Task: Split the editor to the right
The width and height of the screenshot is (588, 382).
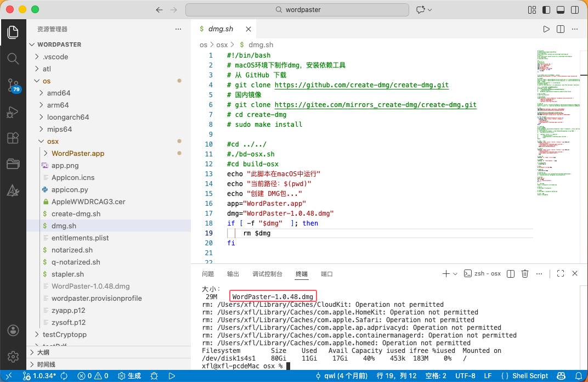Action: 560,29
